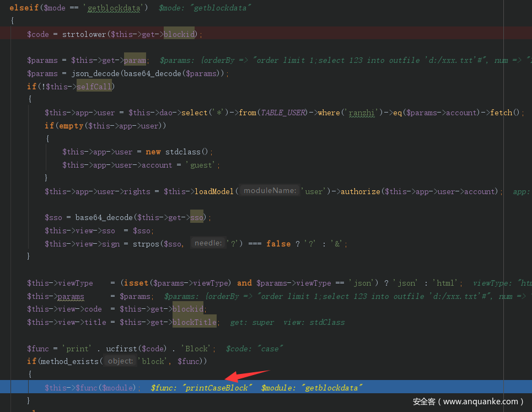Viewport: 532px width, 412px height.
Task: Click the underlined 'ranzhi' string
Action: (362, 113)
